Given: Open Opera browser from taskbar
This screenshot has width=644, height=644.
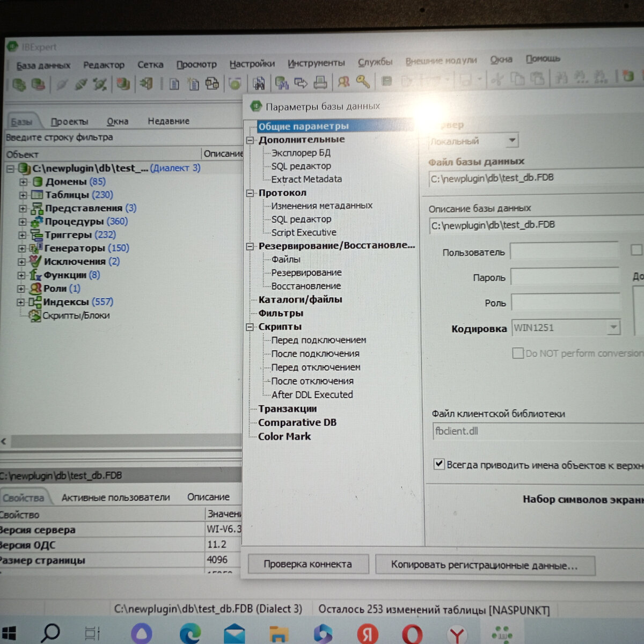Looking at the screenshot, I should (412, 635).
